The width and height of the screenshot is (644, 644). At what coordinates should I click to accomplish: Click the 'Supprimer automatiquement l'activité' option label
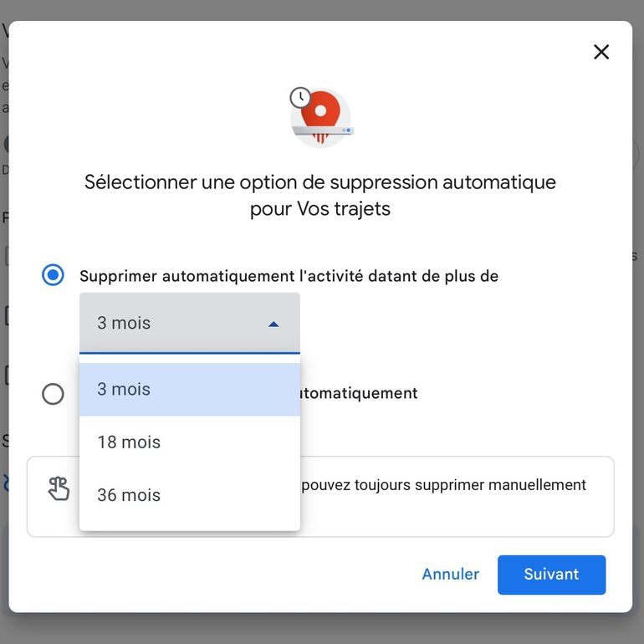[x=289, y=276]
